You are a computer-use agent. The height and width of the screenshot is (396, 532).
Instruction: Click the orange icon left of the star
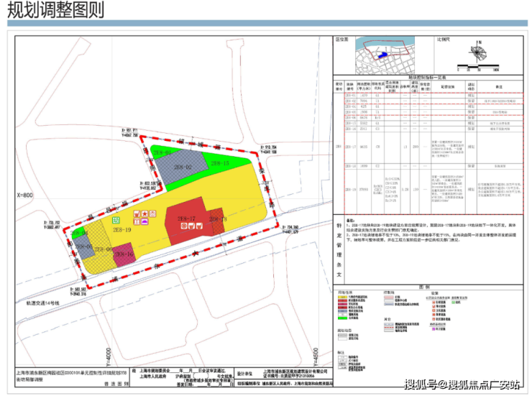coord(137,213)
